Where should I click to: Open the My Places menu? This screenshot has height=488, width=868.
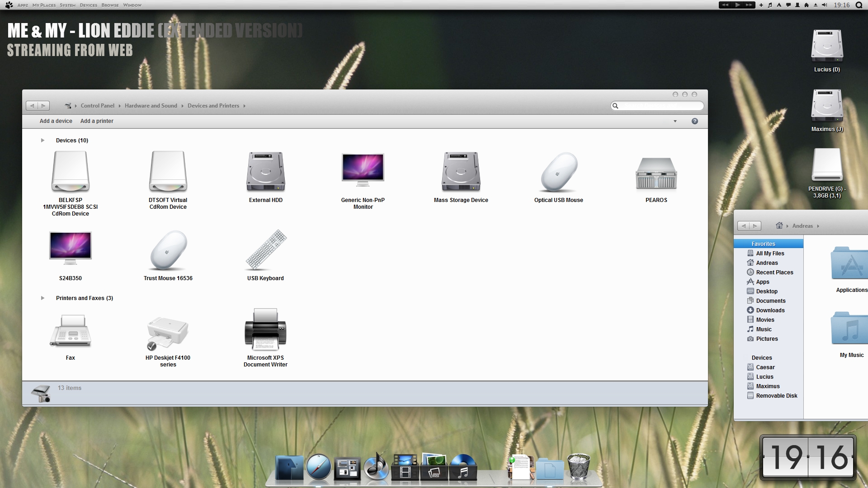[x=44, y=5]
